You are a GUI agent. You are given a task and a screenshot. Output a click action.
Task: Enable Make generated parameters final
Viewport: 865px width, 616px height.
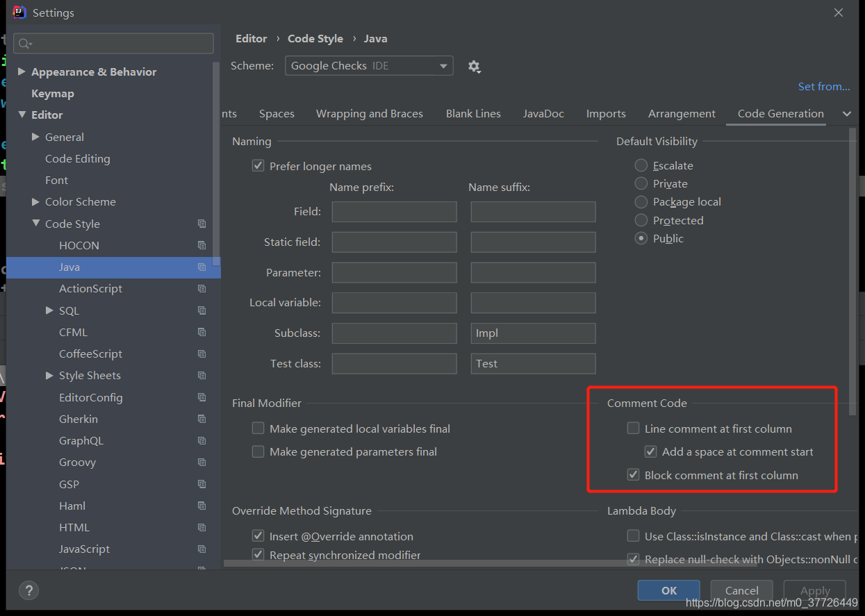258,451
